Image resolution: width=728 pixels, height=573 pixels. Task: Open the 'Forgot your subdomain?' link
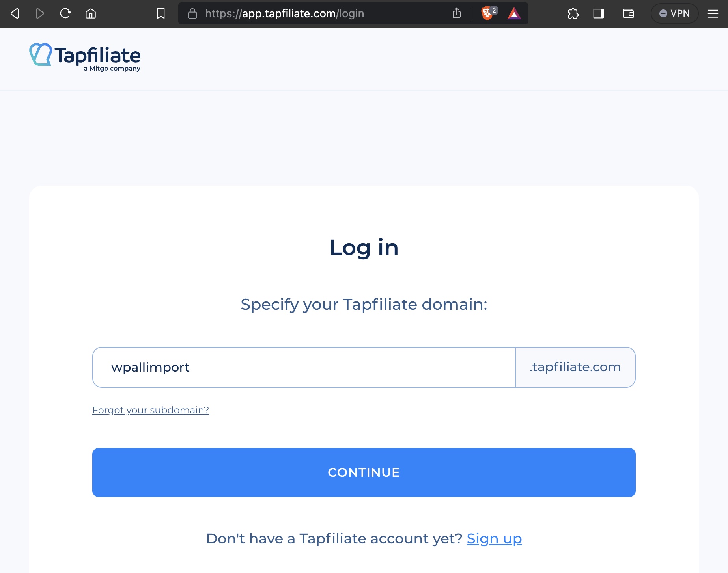coord(151,410)
